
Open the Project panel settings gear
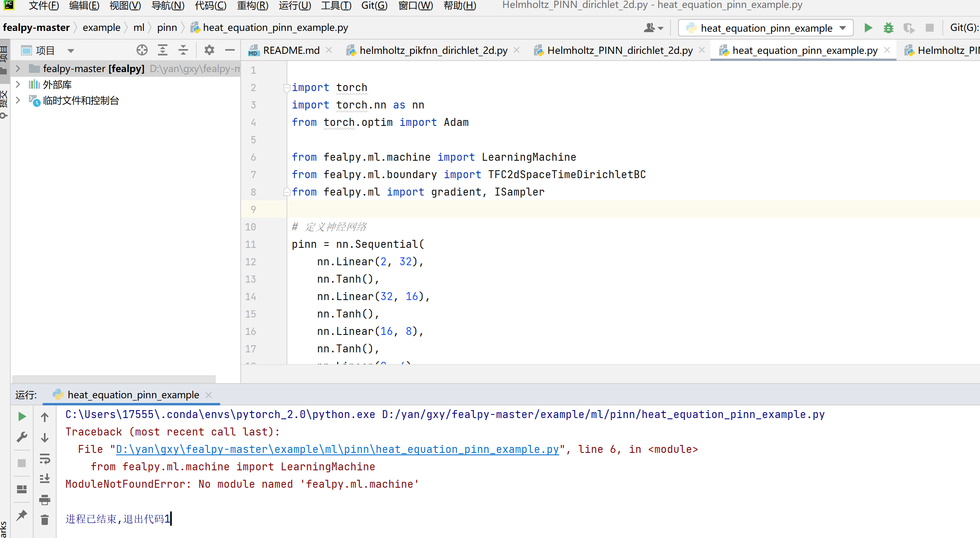coord(209,50)
